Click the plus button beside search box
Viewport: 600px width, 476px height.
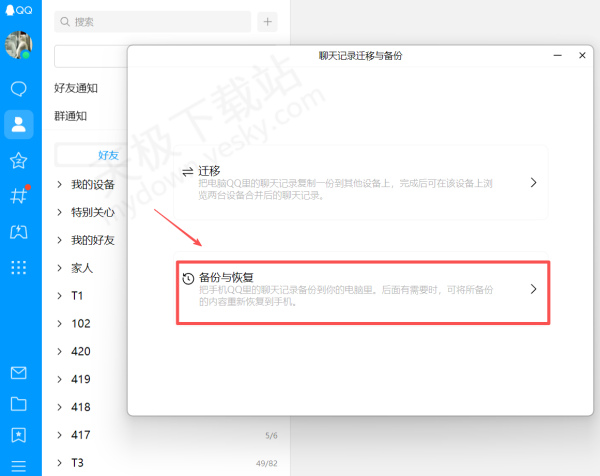coord(267,21)
